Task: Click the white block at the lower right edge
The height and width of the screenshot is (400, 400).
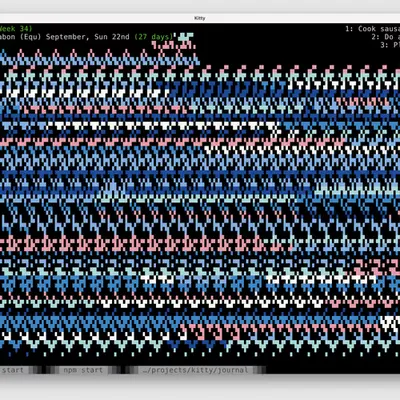Action: (390, 324)
